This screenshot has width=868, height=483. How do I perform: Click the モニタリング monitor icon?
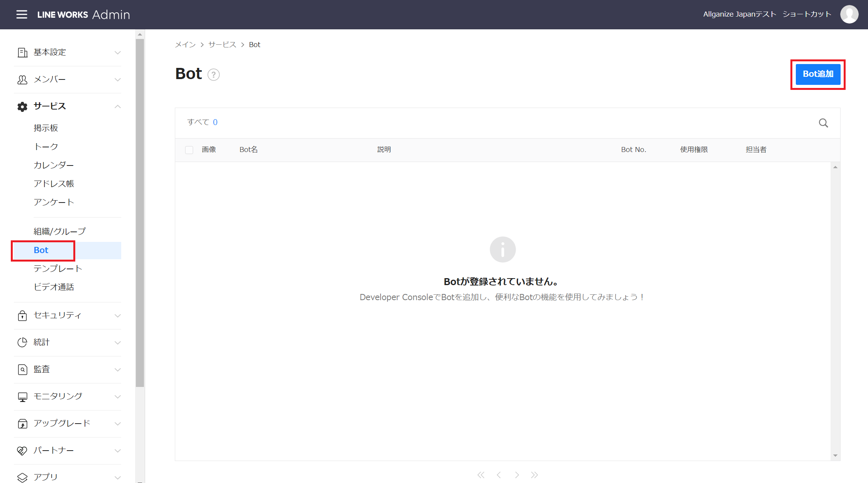point(22,397)
